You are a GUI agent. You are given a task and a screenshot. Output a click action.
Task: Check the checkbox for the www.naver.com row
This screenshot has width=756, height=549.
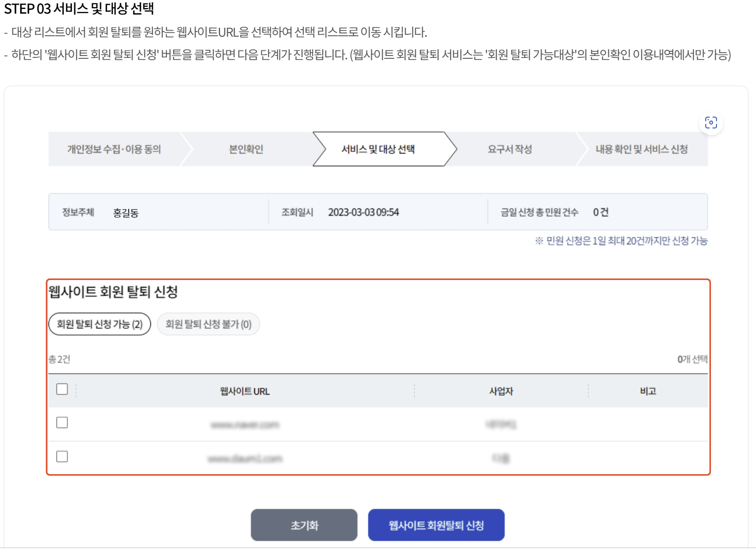(x=62, y=423)
